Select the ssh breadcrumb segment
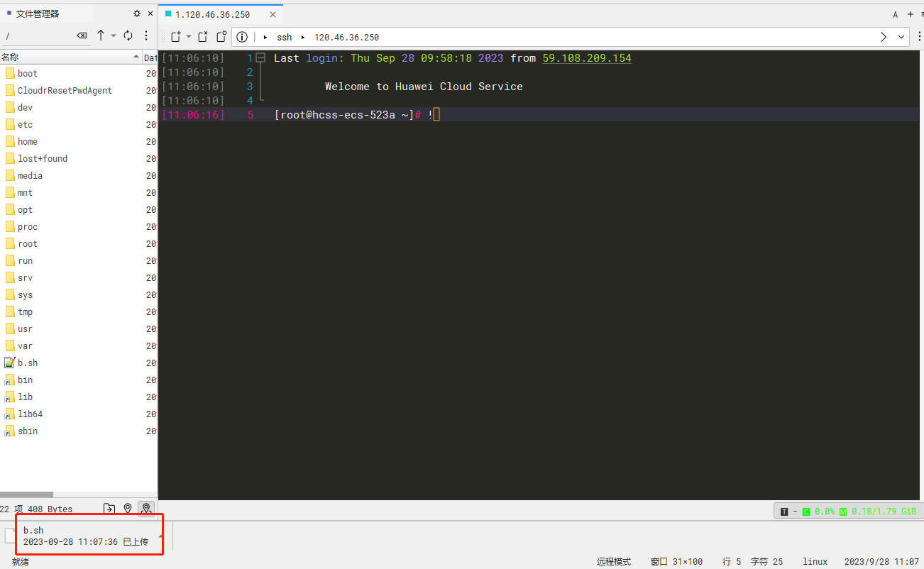This screenshot has height=569, width=924. 284,38
